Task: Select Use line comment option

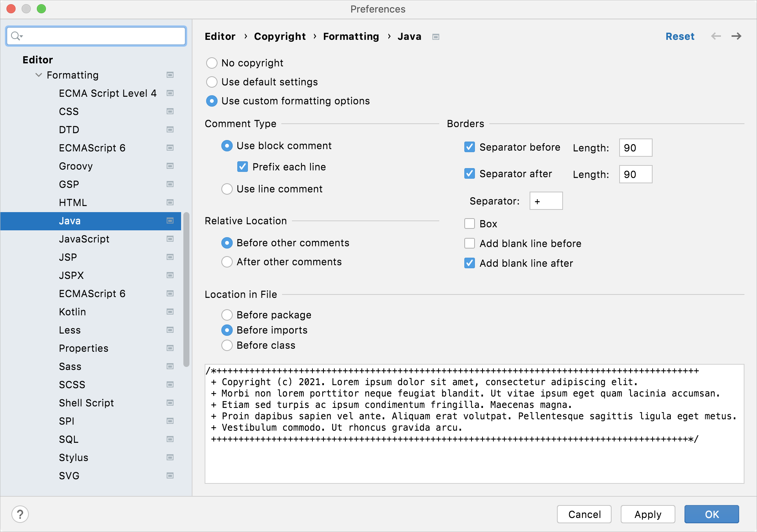Action: pyautogui.click(x=227, y=189)
